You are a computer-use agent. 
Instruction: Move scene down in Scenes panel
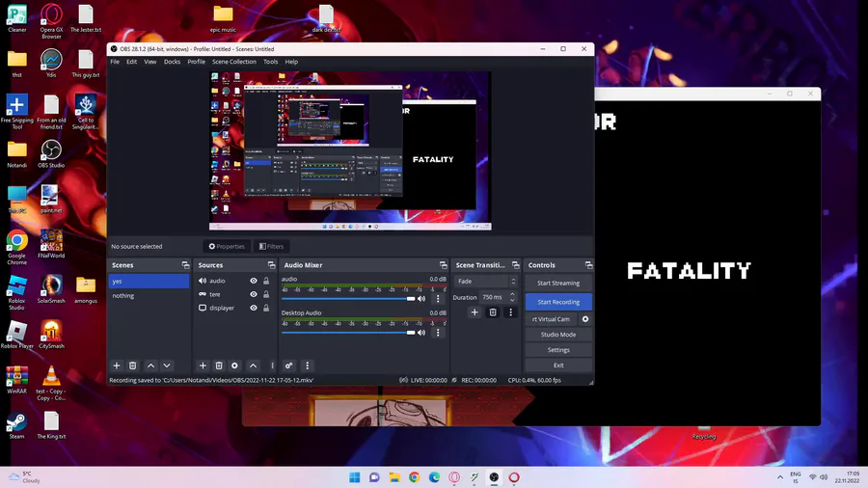coord(167,366)
